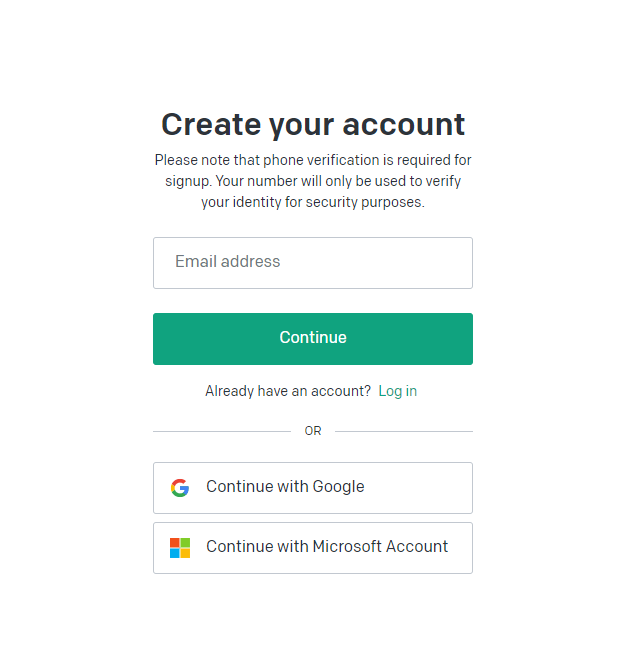The height and width of the screenshot is (648, 643).
Task: Click the green Continue button
Action: click(313, 339)
